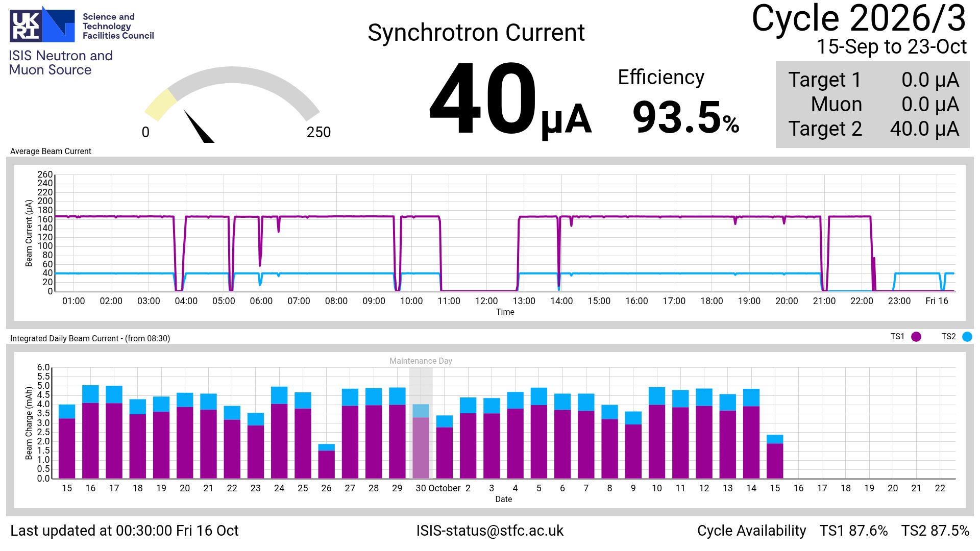Click the 93.5% efficiency value
The width and height of the screenshot is (980, 551).
[x=685, y=117]
